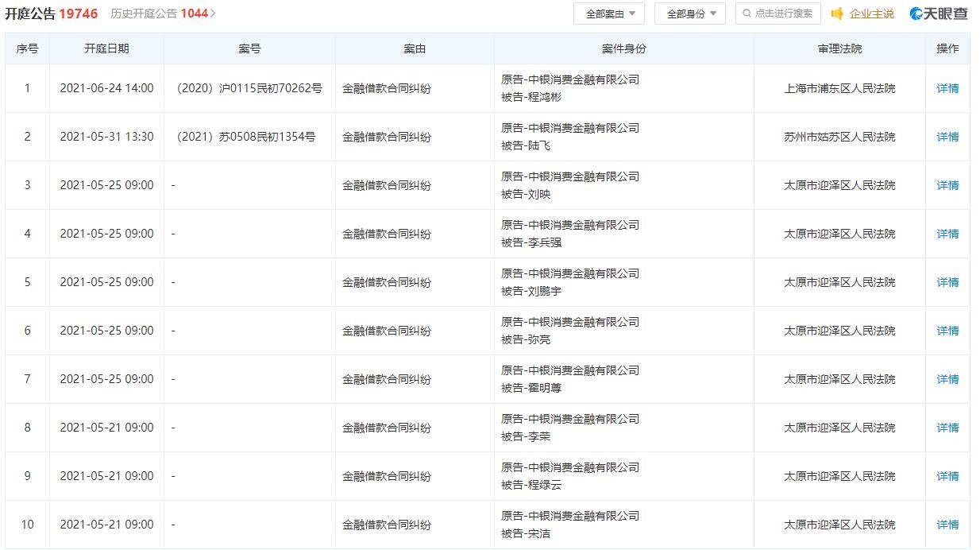Viewport: 980px width, 550px height.
Task: Expand the 全部身份 dropdown
Action: click(x=690, y=14)
